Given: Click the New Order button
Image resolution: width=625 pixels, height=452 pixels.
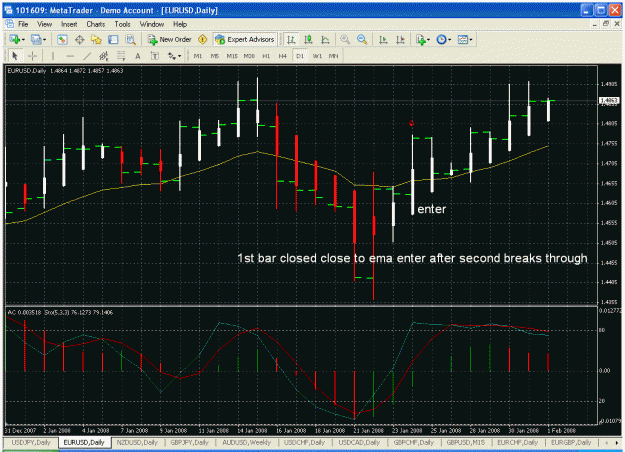Looking at the screenshot, I should coord(170,39).
